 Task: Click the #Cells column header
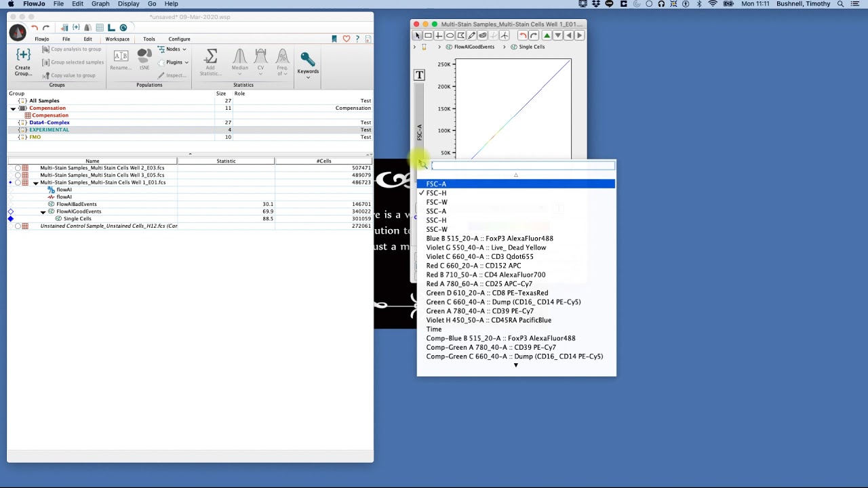tap(323, 161)
